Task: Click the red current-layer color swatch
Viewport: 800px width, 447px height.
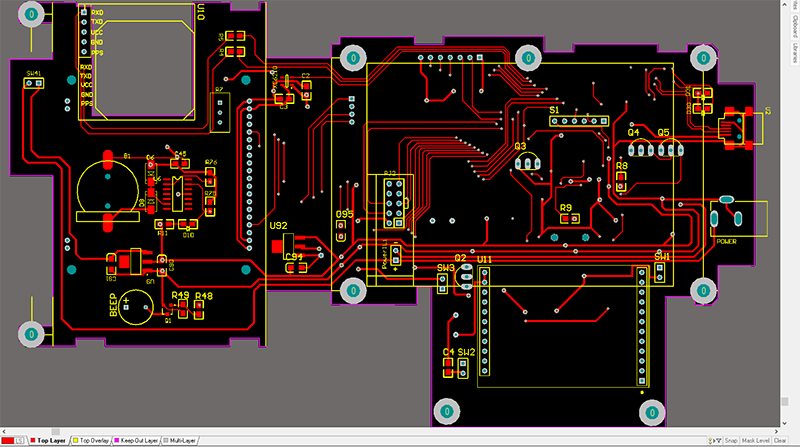Action: click(8, 440)
